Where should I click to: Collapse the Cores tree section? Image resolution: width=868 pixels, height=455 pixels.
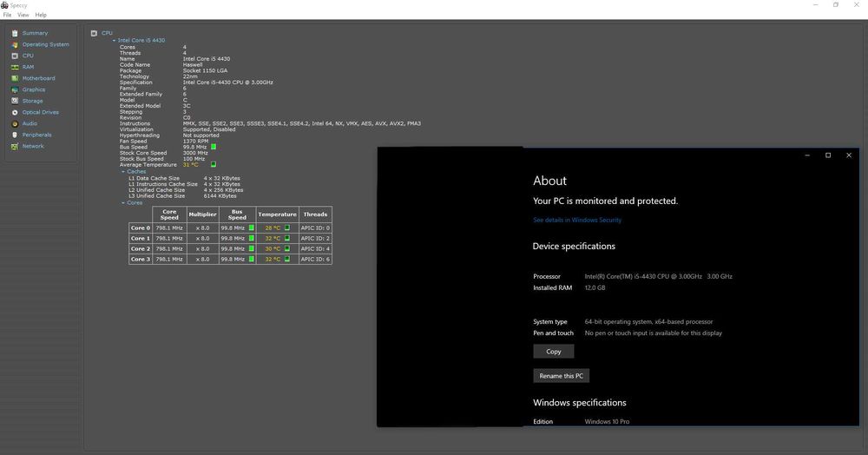click(123, 202)
